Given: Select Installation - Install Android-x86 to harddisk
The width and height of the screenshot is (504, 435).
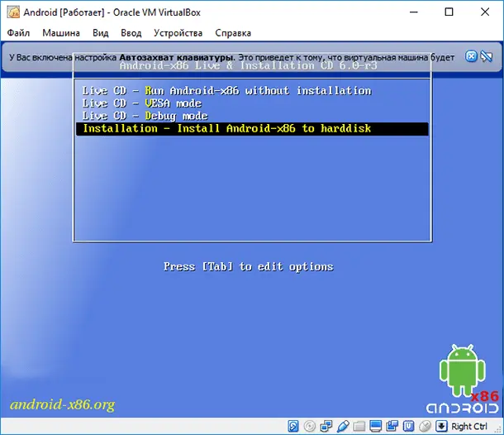Looking at the screenshot, I should [x=252, y=129].
